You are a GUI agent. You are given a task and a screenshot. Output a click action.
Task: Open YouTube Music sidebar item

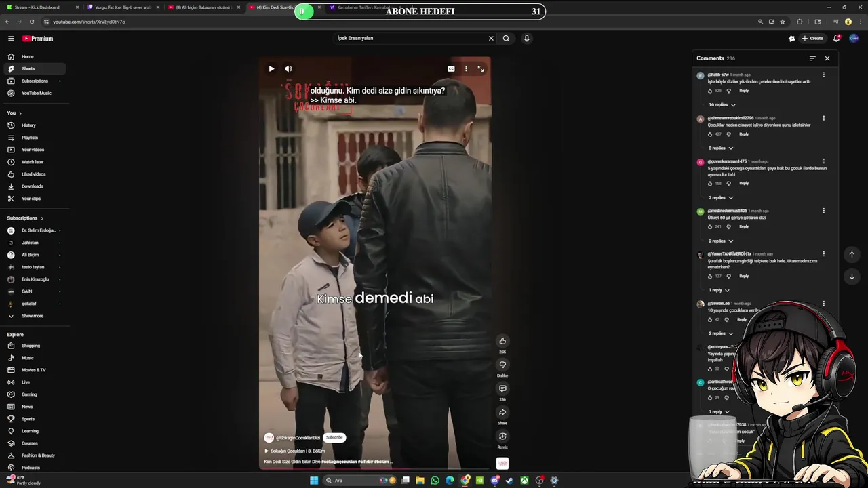pos(34,93)
